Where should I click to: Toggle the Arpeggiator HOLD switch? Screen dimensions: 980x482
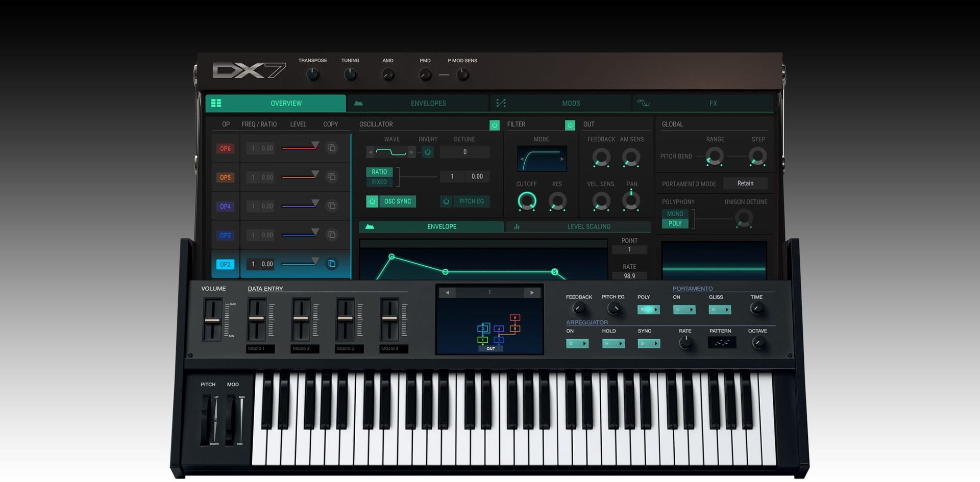[613, 344]
